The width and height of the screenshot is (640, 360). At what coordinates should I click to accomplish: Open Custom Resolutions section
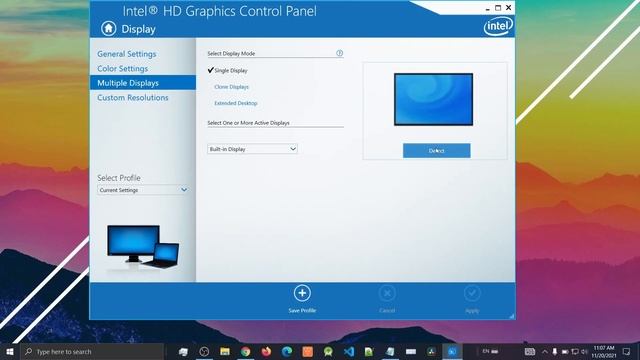click(x=133, y=98)
